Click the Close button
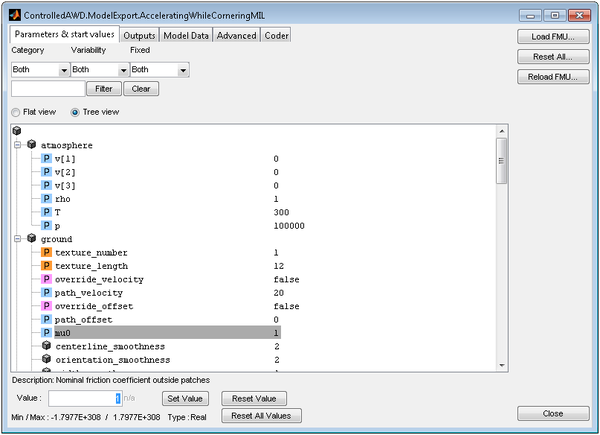 pyautogui.click(x=553, y=414)
